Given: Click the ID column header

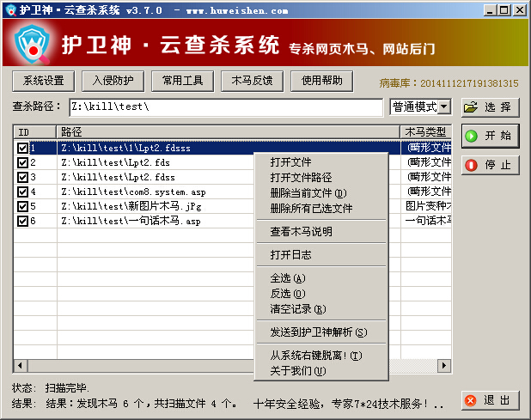Looking at the screenshot, I should tap(34, 131).
